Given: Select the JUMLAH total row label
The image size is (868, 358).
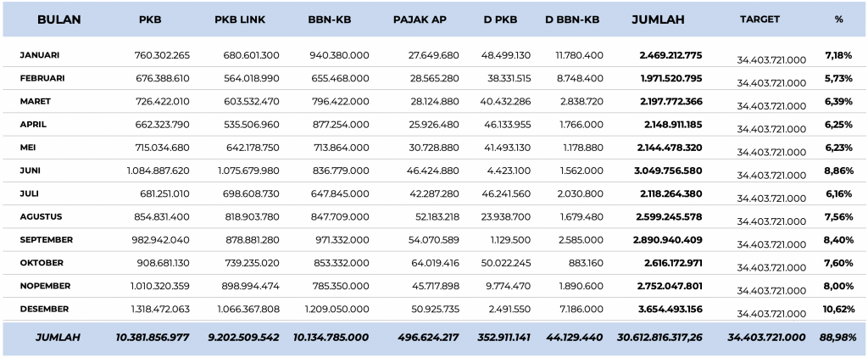Looking at the screenshot, I should tap(58, 338).
